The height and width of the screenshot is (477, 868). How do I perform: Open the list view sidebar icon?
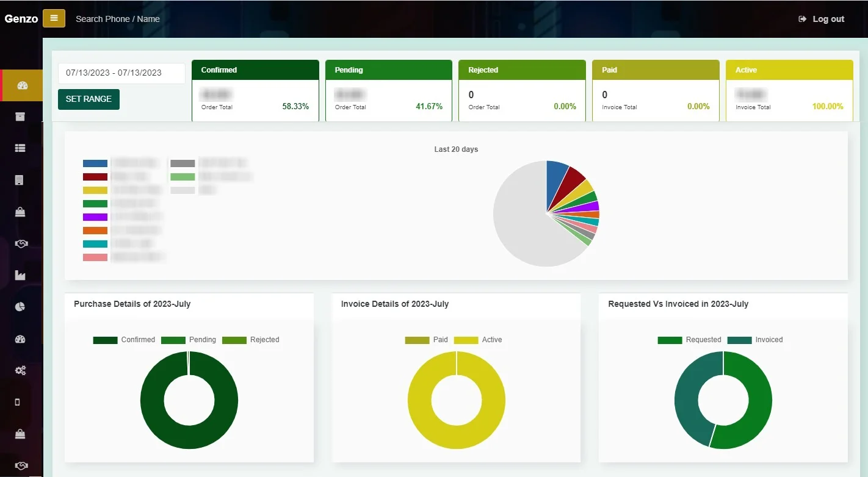coord(21,148)
